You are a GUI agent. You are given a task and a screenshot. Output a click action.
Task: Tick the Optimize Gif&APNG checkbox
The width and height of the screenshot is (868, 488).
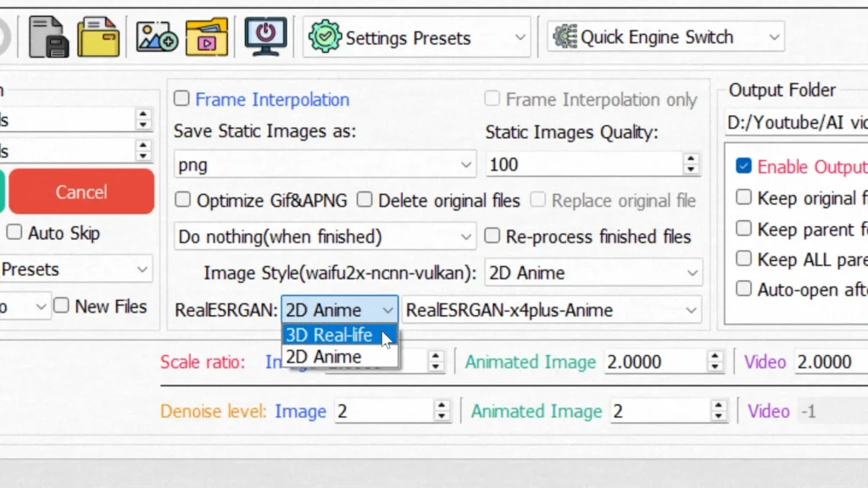point(182,200)
